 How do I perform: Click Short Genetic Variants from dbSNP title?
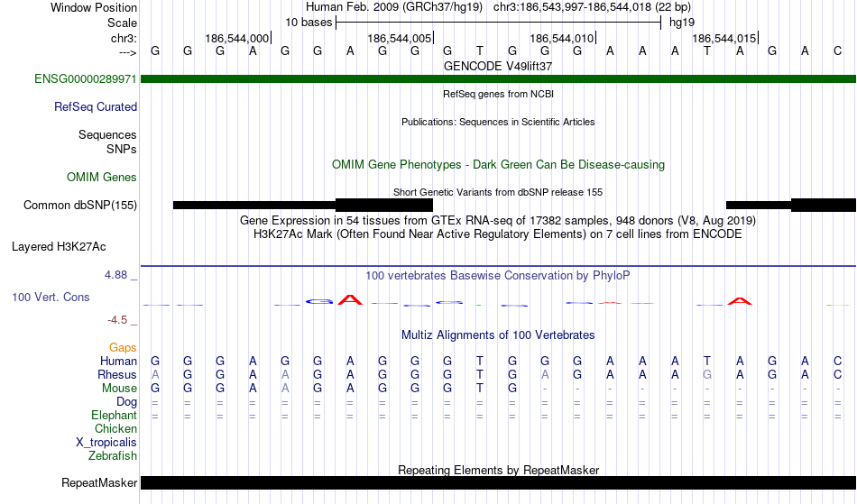(x=498, y=193)
